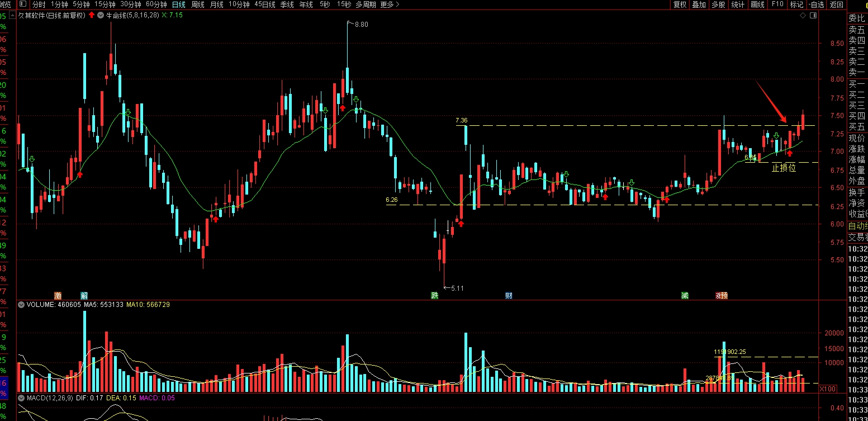
Task: Click the X100 volume scale label
Action: click(828, 389)
